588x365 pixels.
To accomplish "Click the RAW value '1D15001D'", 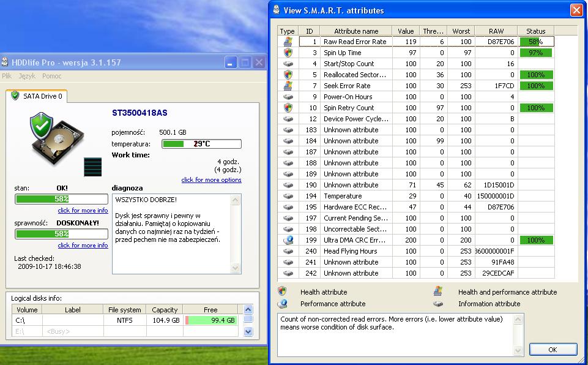I will 499,185.
